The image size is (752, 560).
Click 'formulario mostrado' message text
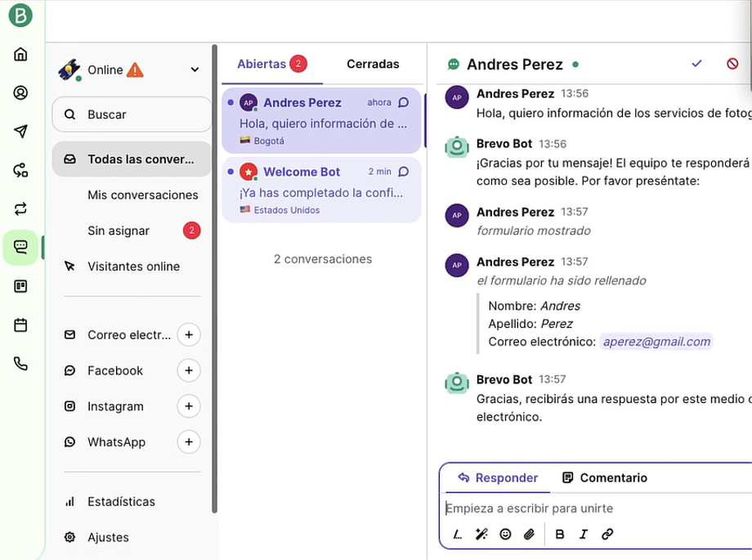(533, 231)
